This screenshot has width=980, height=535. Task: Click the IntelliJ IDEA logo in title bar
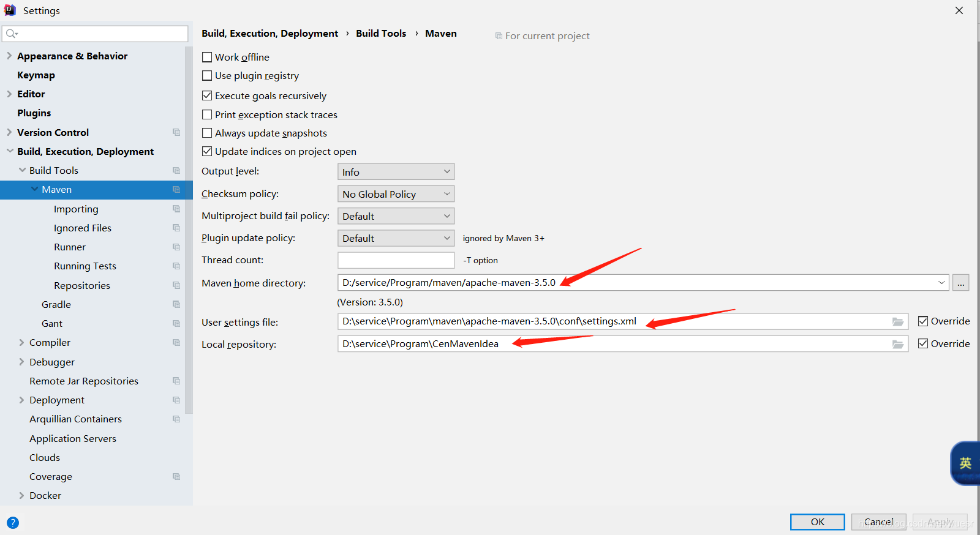[x=10, y=10]
